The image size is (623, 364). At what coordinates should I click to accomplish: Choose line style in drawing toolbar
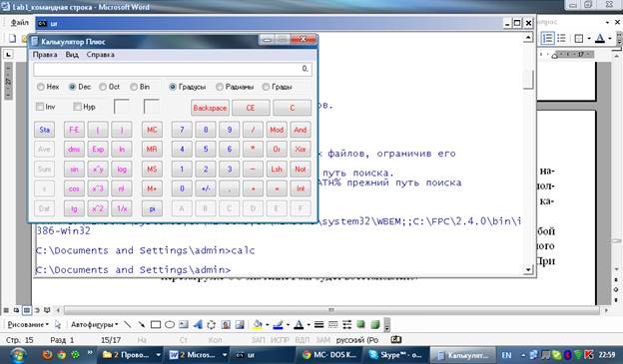(x=318, y=325)
